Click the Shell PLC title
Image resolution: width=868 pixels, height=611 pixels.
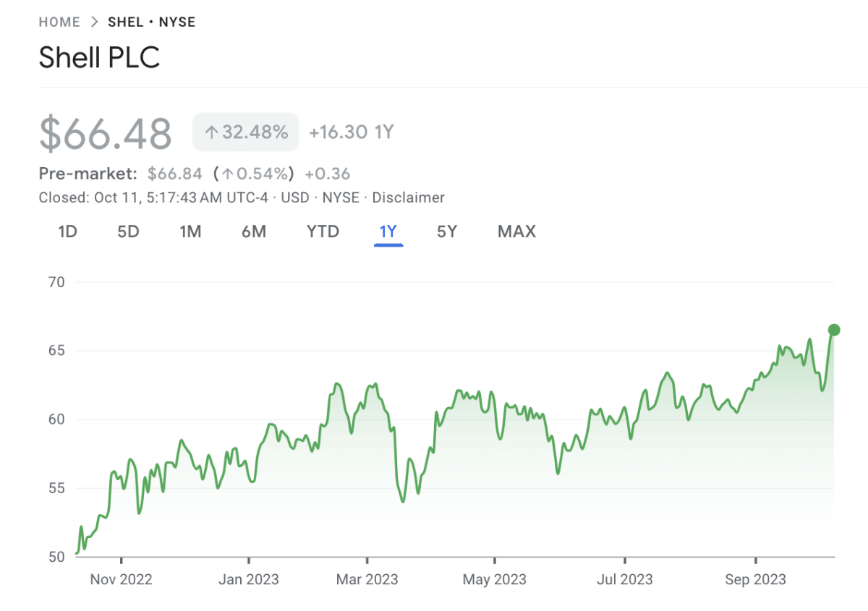[x=100, y=58]
